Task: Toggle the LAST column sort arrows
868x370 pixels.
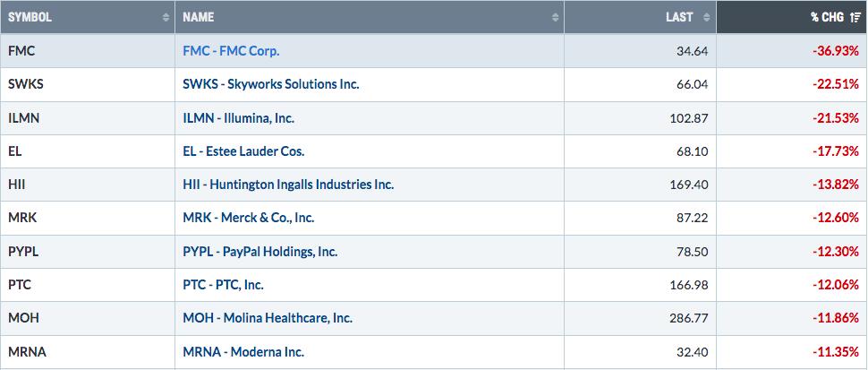Action: point(706,18)
